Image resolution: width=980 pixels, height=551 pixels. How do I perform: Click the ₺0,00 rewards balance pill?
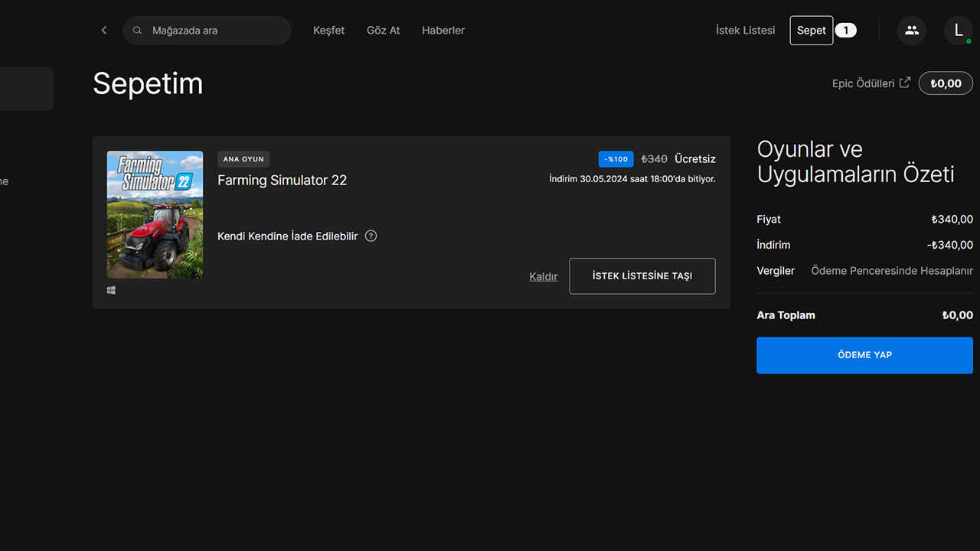coord(946,83)
